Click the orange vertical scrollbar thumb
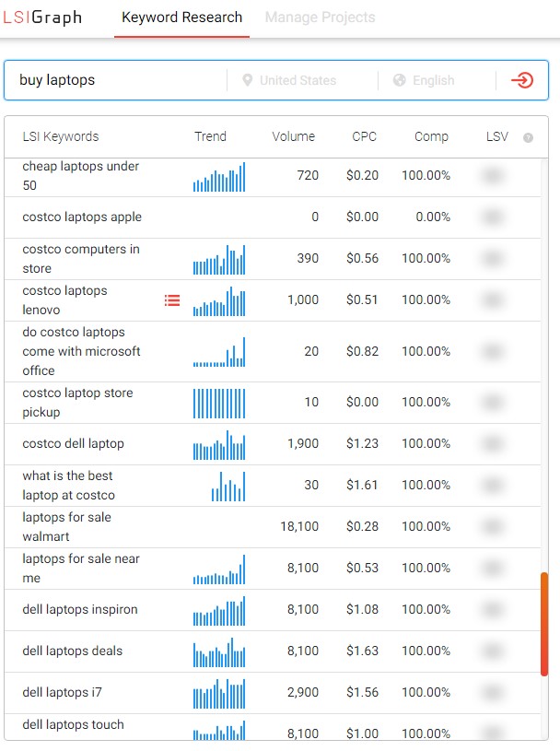Screen dimensions: 560x751 [544, 623]
